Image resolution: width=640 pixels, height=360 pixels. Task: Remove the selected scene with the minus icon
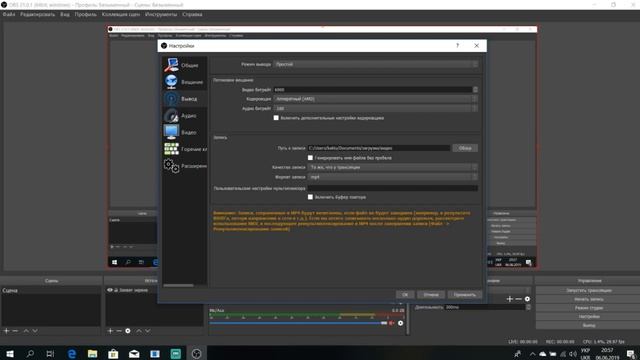15,331
